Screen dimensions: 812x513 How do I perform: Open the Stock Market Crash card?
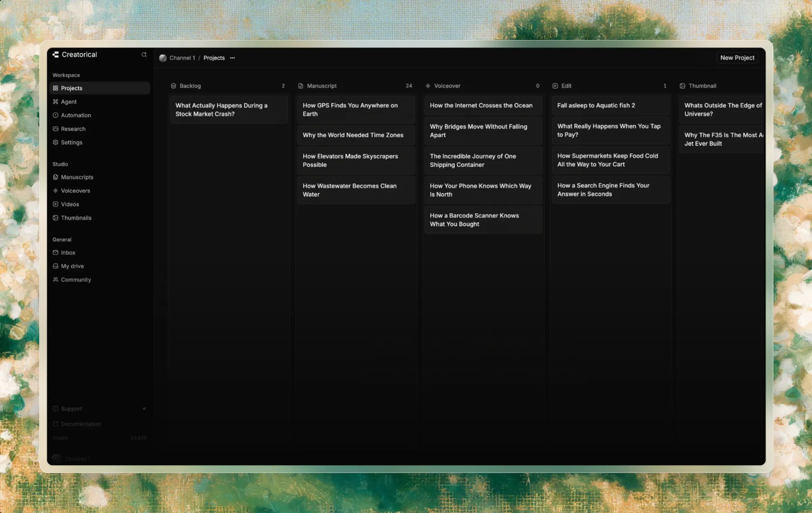pyautogui.click(x=229, y=110)
